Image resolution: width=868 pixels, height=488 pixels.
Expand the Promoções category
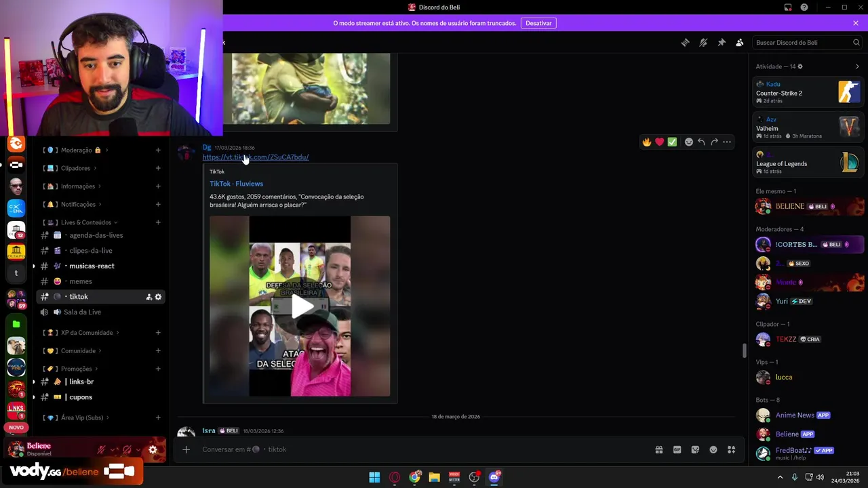tap(71, 369)
